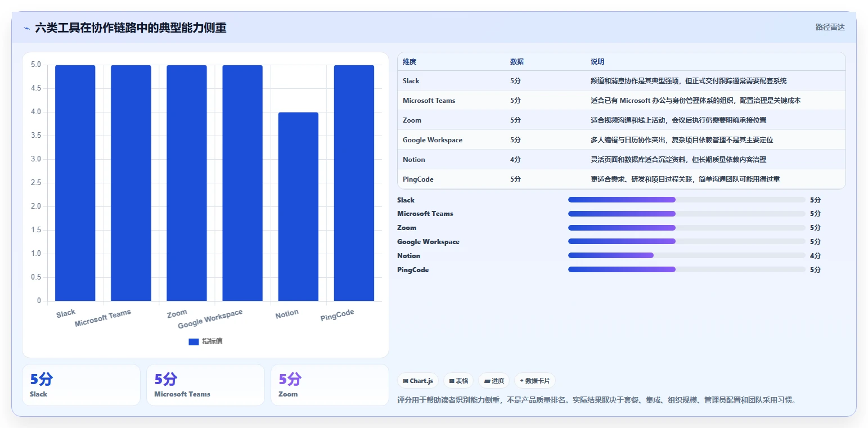Image resolution: width=868 pixels, height=428 pixels.
Task: Click the 指标值 legend label
Action: 212,342
